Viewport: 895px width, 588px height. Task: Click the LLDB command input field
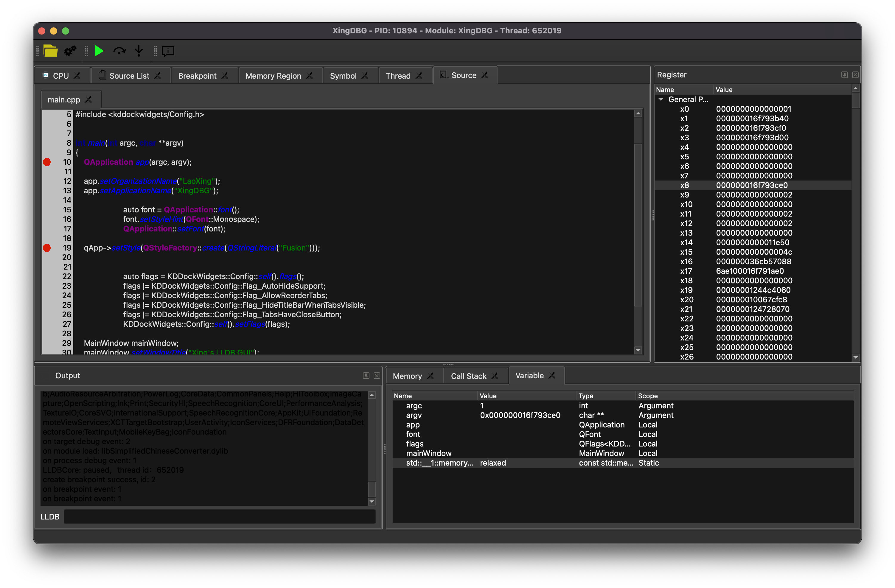point(220,517)
